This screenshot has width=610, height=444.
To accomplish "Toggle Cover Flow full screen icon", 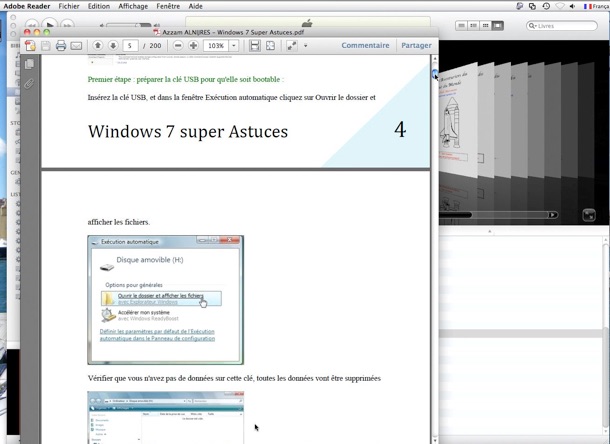I will (589, 215).
